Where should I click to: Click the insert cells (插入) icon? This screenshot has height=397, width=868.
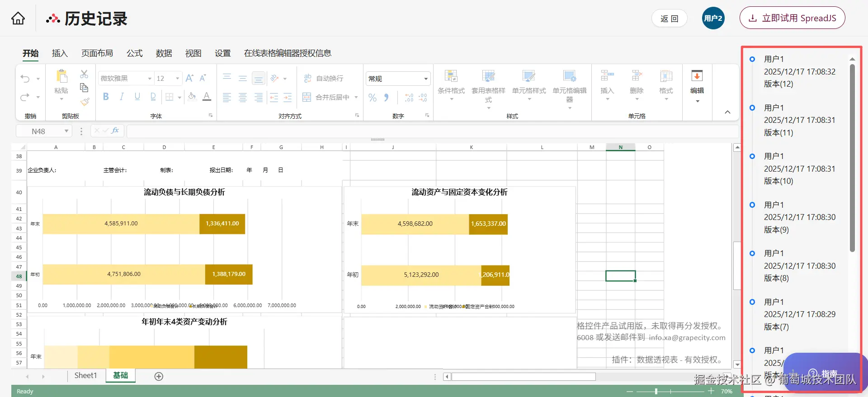pyautogui.click(x=607, y=75)
